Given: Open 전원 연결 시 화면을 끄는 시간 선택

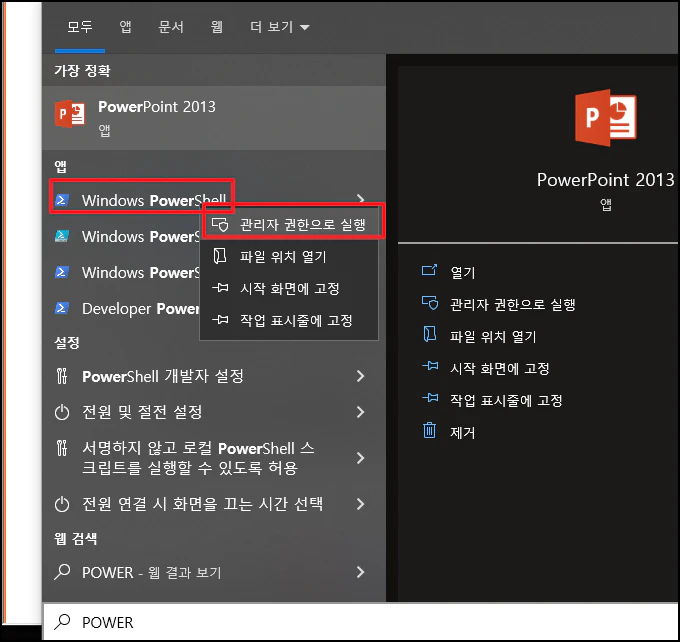Looking at the screenshot, I should coord(214,504).
